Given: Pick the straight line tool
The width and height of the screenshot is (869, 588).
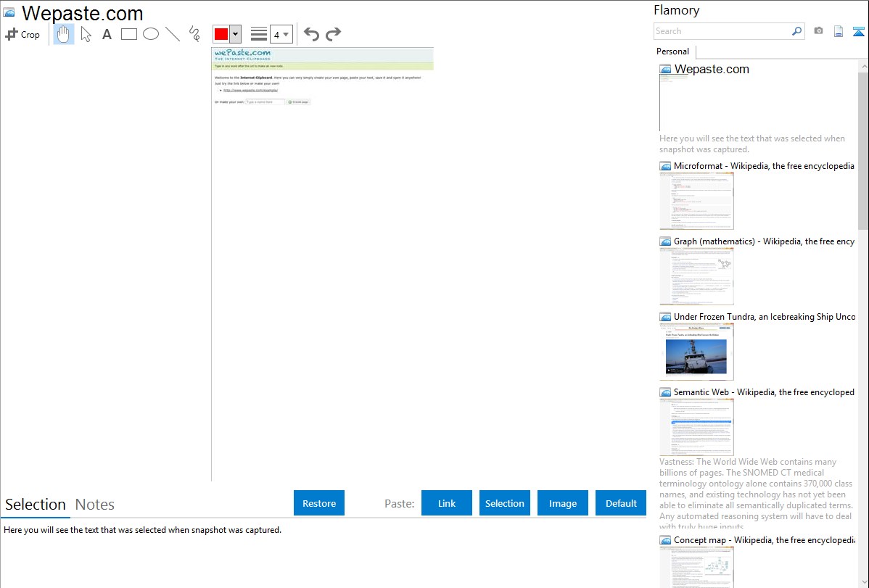Looking at the screenshot, I should [173, 34].
